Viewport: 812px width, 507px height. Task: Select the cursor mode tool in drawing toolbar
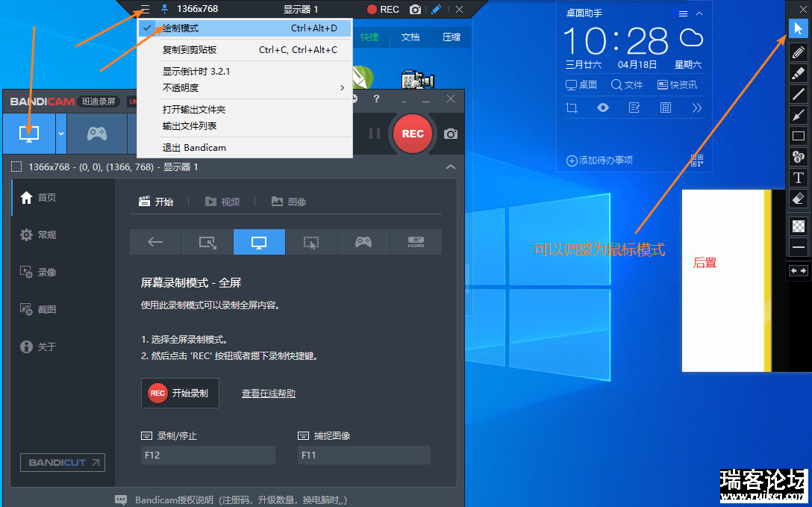tap(798, 28)
